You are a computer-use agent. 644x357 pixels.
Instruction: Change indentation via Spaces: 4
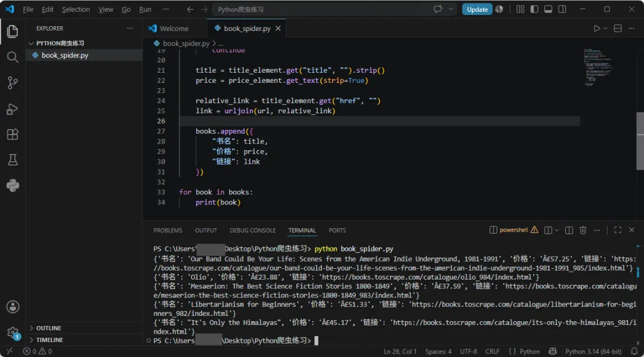tap(438, 351)
